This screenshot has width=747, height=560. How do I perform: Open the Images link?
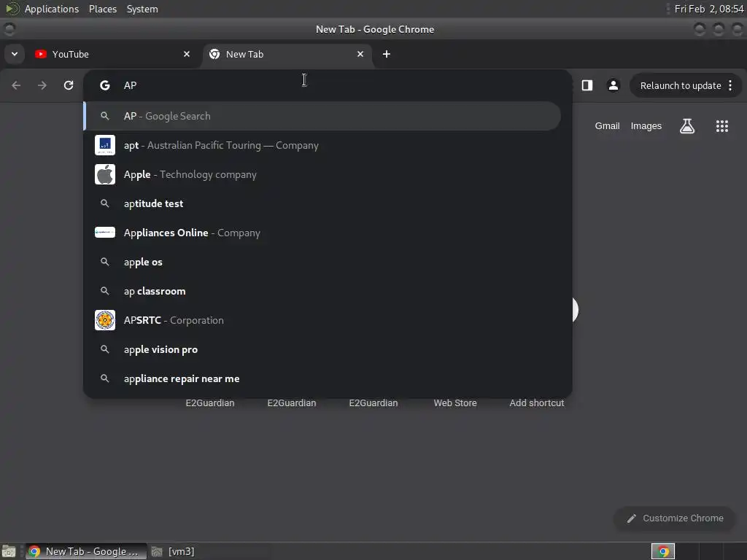tap(646, 126)
